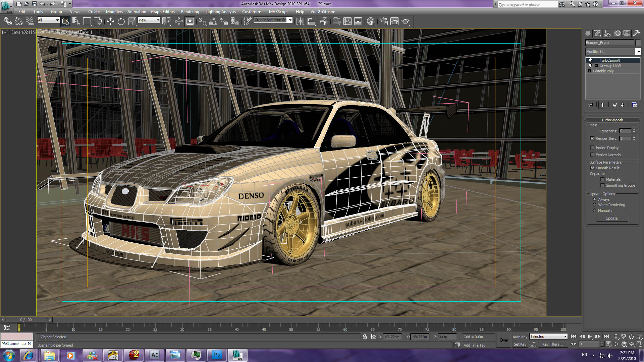The image size is (644, 362).
Task: Toggle Angle Snap button
Action: (213, 21)
